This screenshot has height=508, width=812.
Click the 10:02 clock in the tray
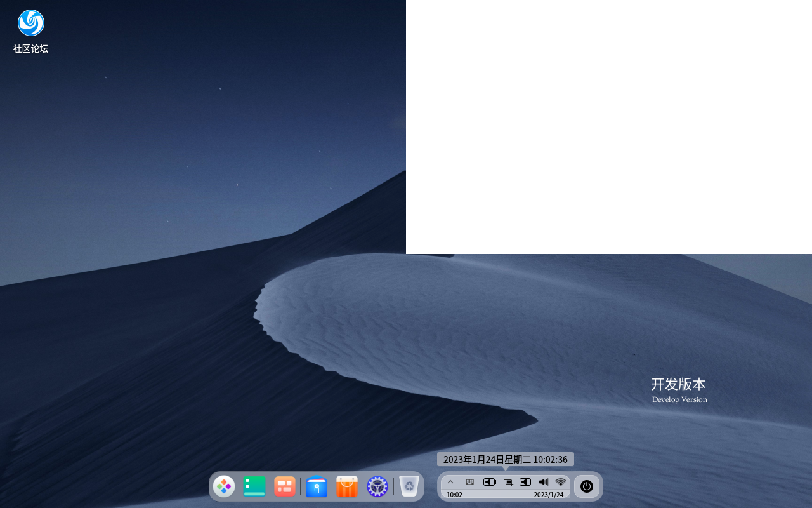pos(454,494)
